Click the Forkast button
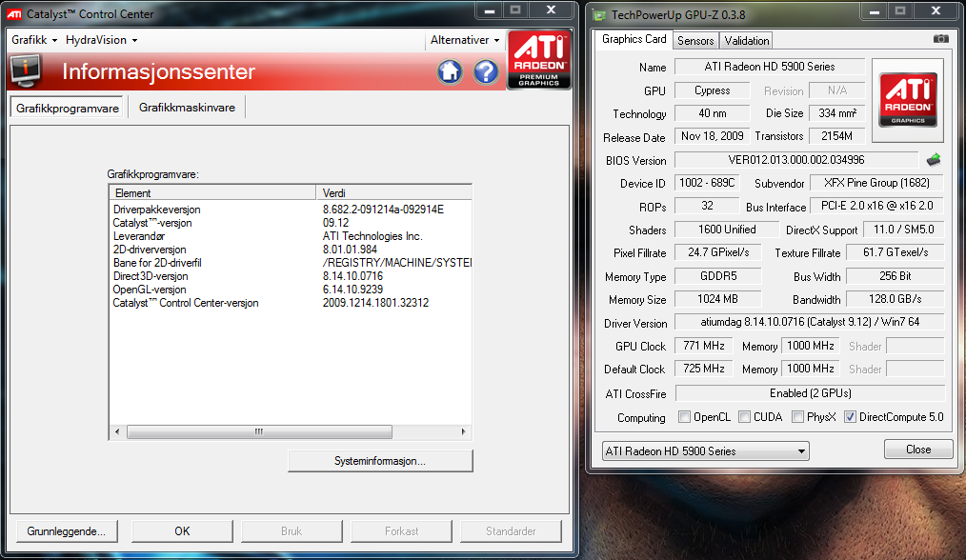966x560 pixels. coord(401,531)
